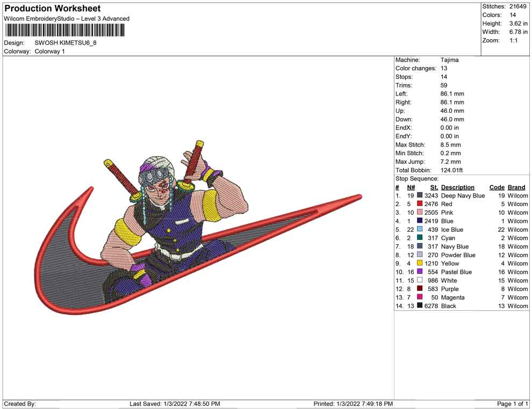Click the 'Code' column header
This screenshot has width=532, height=409.
[497, 187]
